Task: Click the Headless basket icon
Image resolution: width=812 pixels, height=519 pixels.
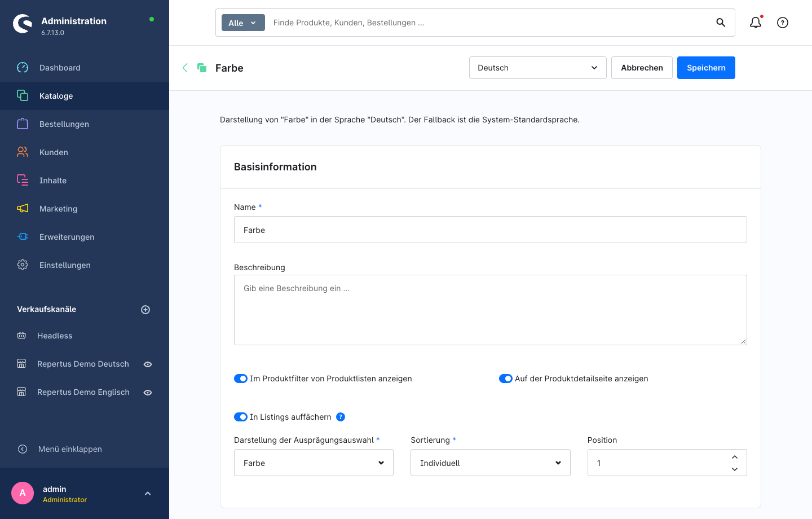Action: [21, 336]
